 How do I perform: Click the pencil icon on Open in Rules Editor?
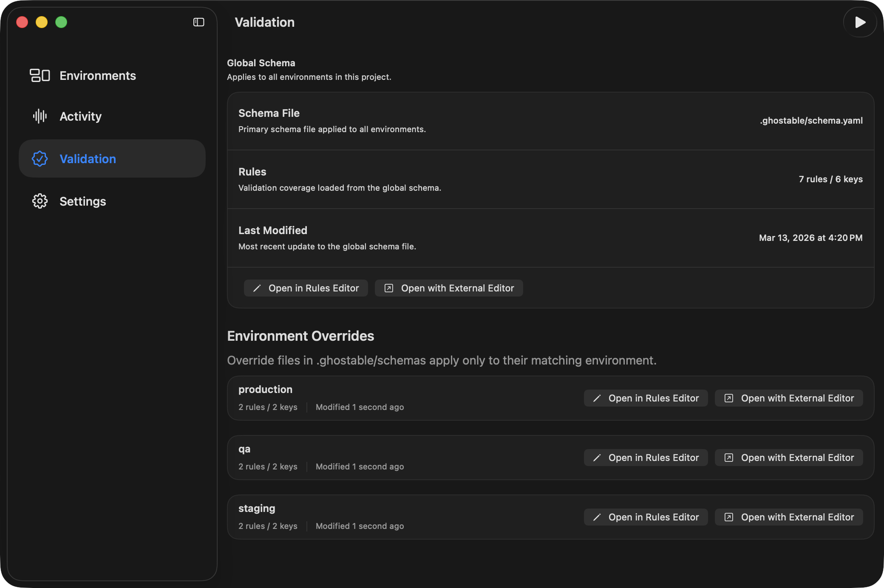[x=257, y=288]
